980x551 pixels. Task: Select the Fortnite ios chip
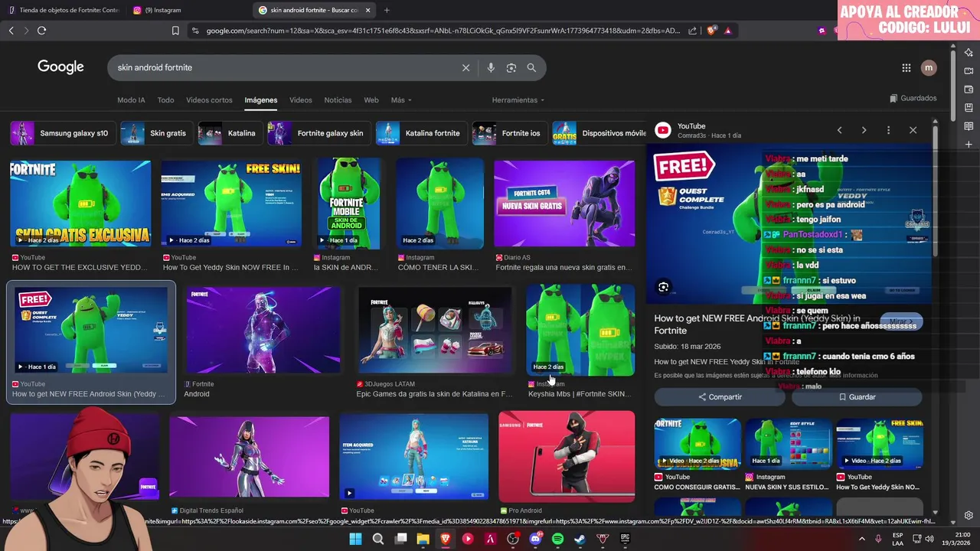pyautogui.click(x=509, y=133)
